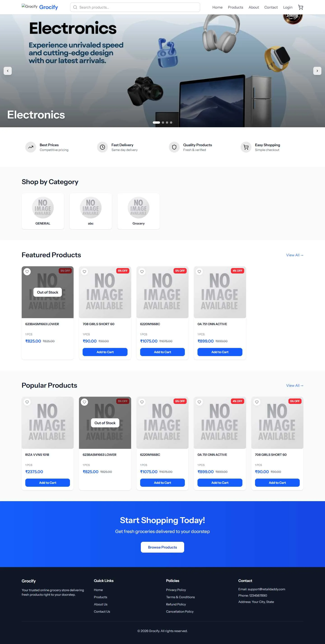Select the third carousel indicator dot

[167, 123]
